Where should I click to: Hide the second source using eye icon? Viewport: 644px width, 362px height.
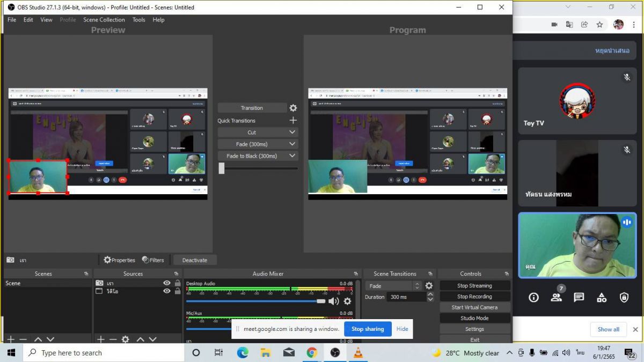167,291
